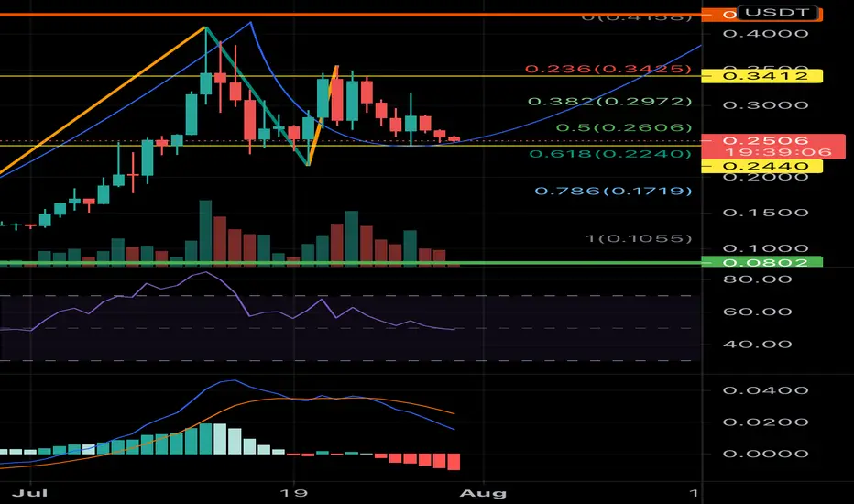The image size is (854, 504).
Task: Click the 0.1500 price axis value
Action: coord(765,213)
